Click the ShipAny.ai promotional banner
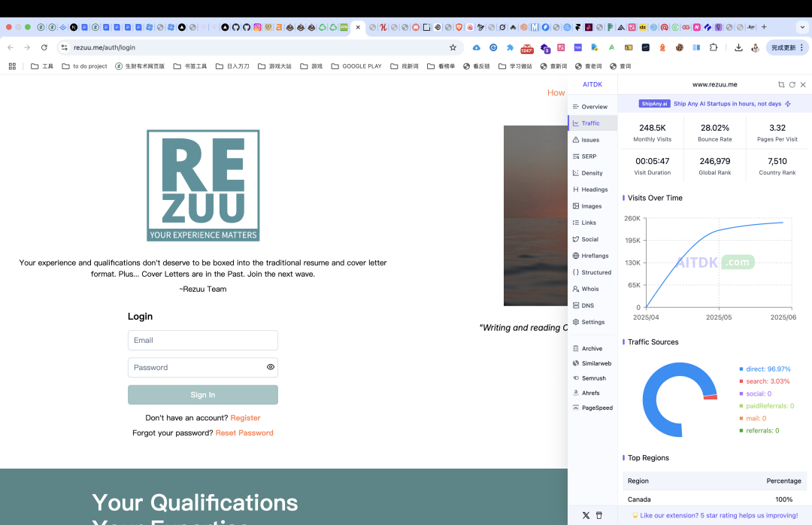This screenshot has height=525, width=812. 715,104
